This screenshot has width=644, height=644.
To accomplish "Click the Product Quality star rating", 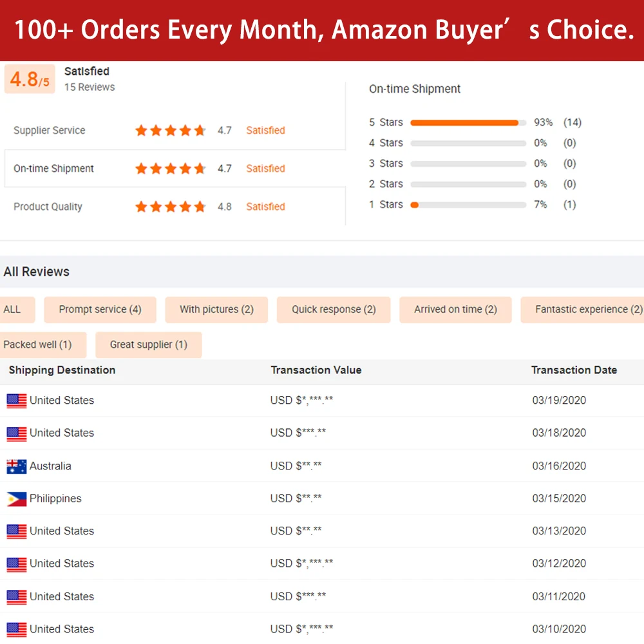I will click(170, 207).
